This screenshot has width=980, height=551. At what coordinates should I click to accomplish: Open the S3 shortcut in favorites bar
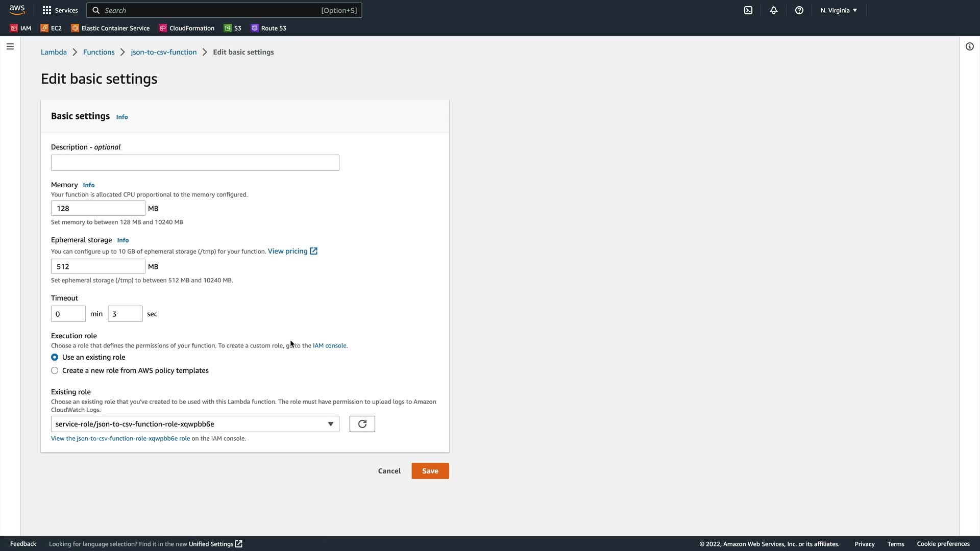(x=233, y=28)
